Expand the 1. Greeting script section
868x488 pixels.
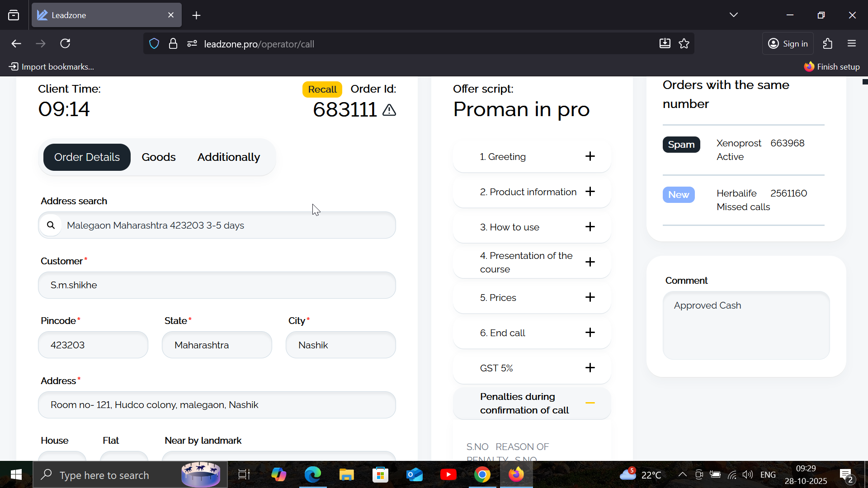pos(590,156)
